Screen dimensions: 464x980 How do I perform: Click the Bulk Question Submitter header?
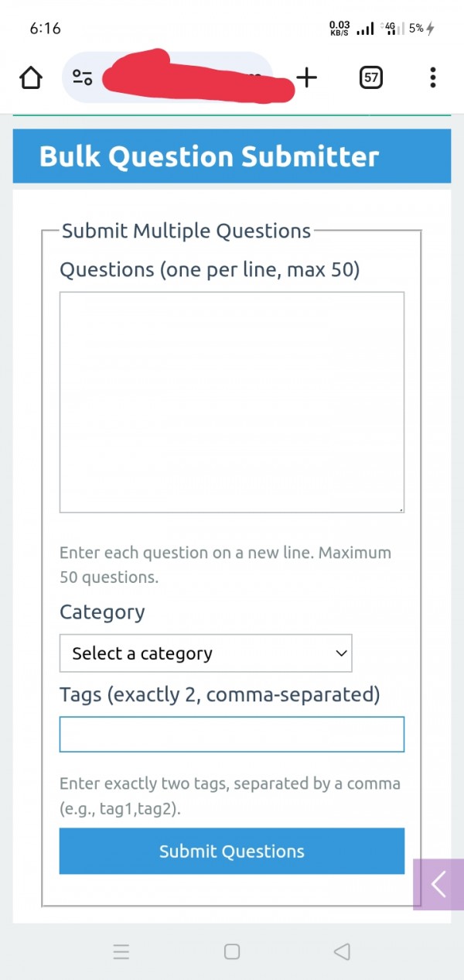pyautogui.click(x=210, y=156)
